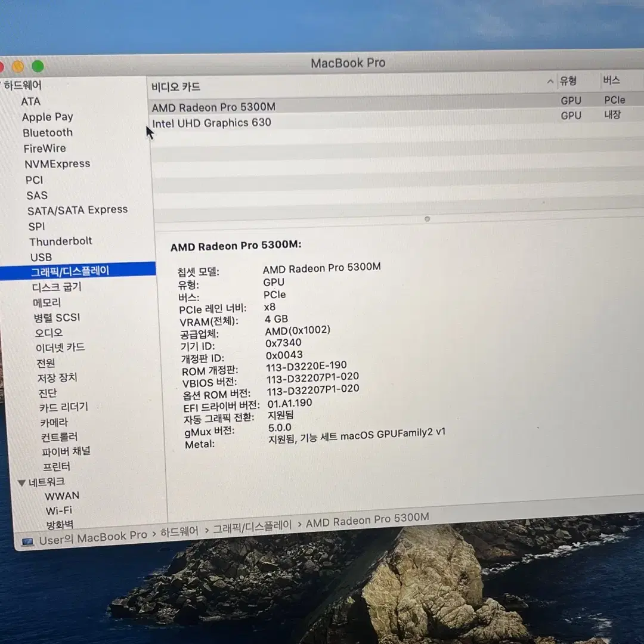Go to User의 MacBook Pro in path bar

93,538
